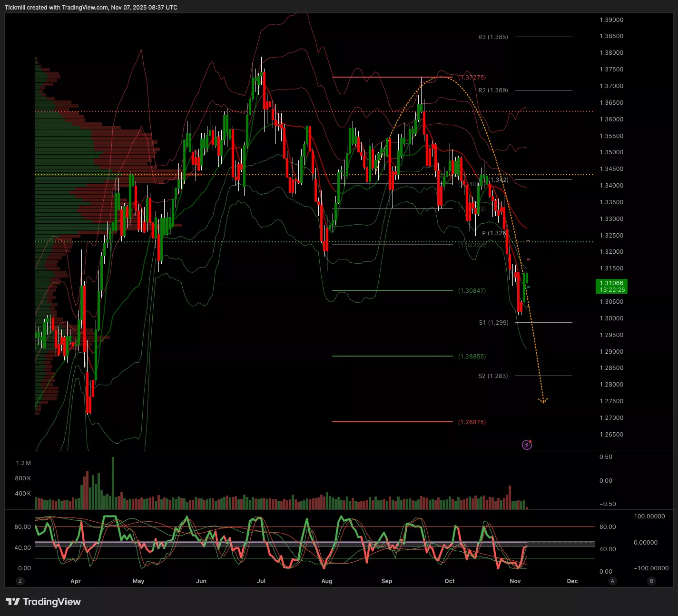This screenshot has width=678, height=616.
Task: Click the B scale button at bottom right
Action: (651, 581)
